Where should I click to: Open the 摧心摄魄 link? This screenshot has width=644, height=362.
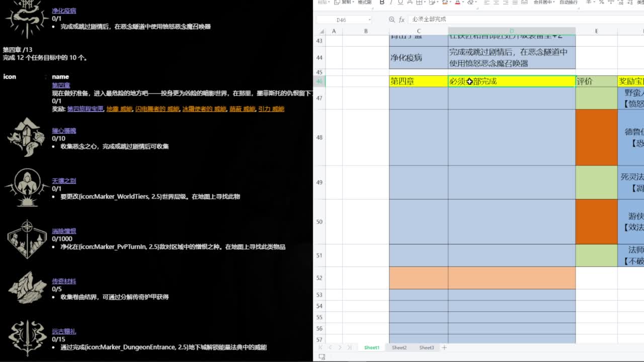[x=64, y=131]
